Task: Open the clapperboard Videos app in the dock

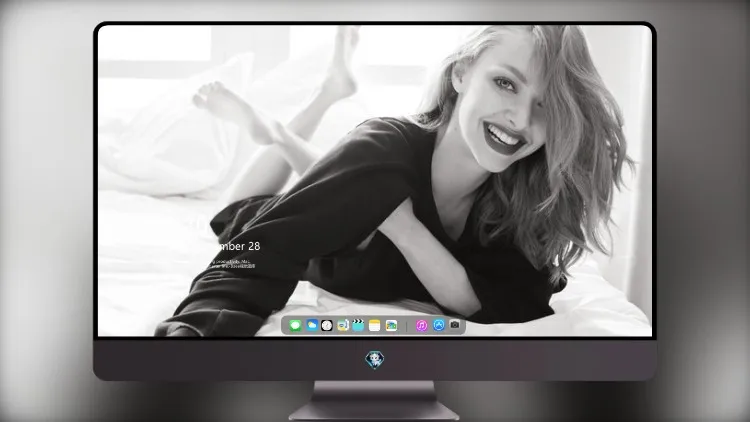Action: [358, 325]
